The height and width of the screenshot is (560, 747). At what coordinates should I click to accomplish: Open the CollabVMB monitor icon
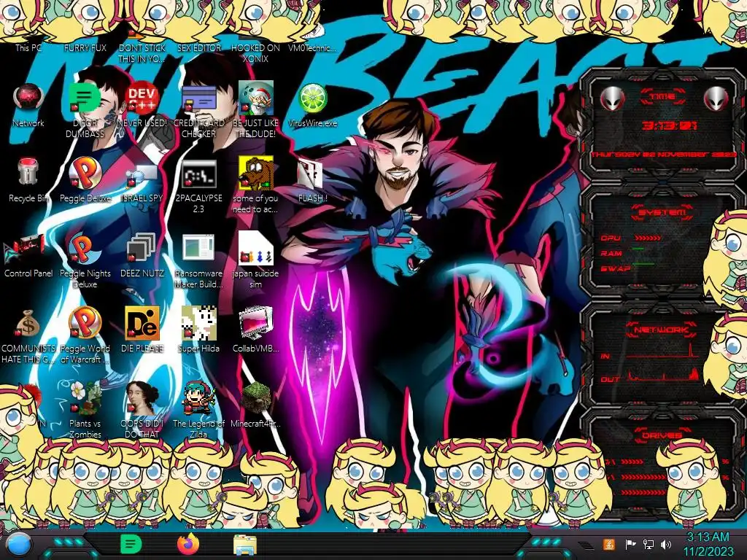[256, 323]
